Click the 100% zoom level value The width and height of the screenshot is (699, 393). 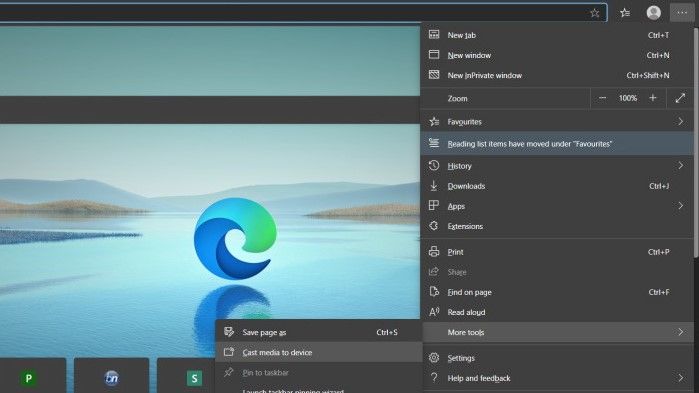[628, 98]
